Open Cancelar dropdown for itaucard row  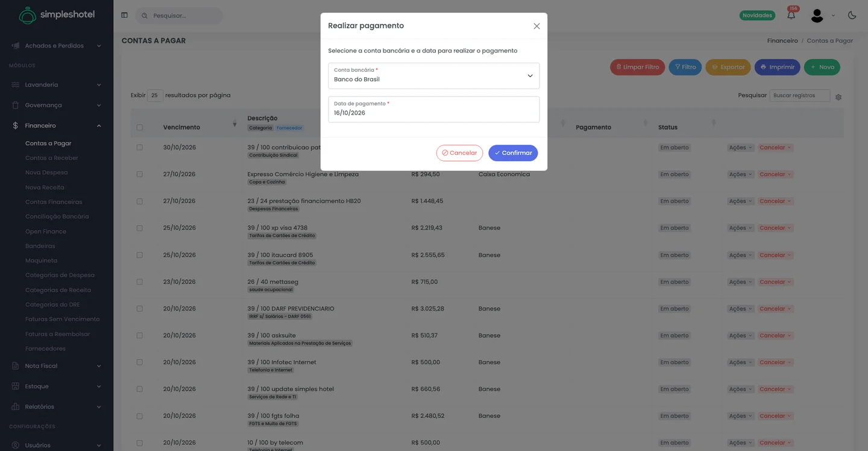[x=775, y=255]
